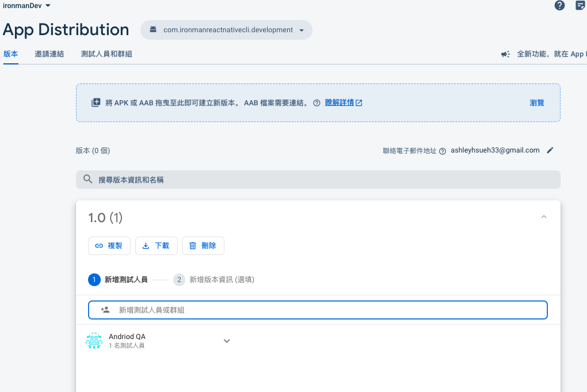Click the 版本 (0 個) count label

93,150
